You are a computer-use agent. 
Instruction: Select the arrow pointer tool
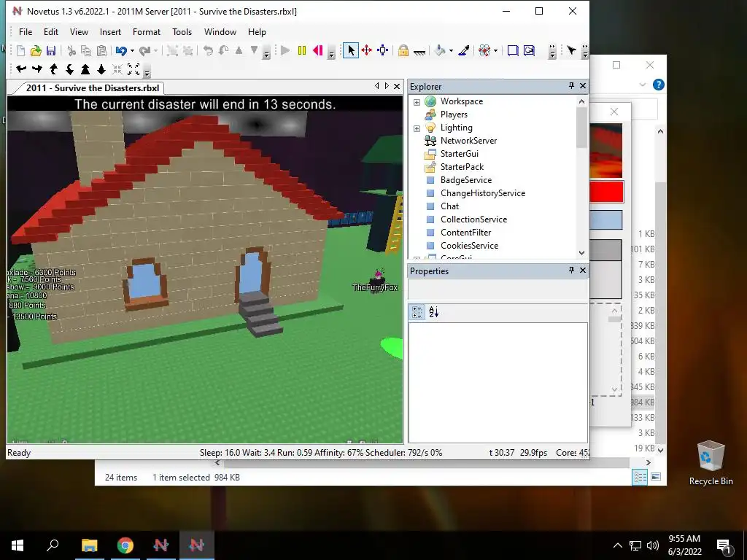351,50
